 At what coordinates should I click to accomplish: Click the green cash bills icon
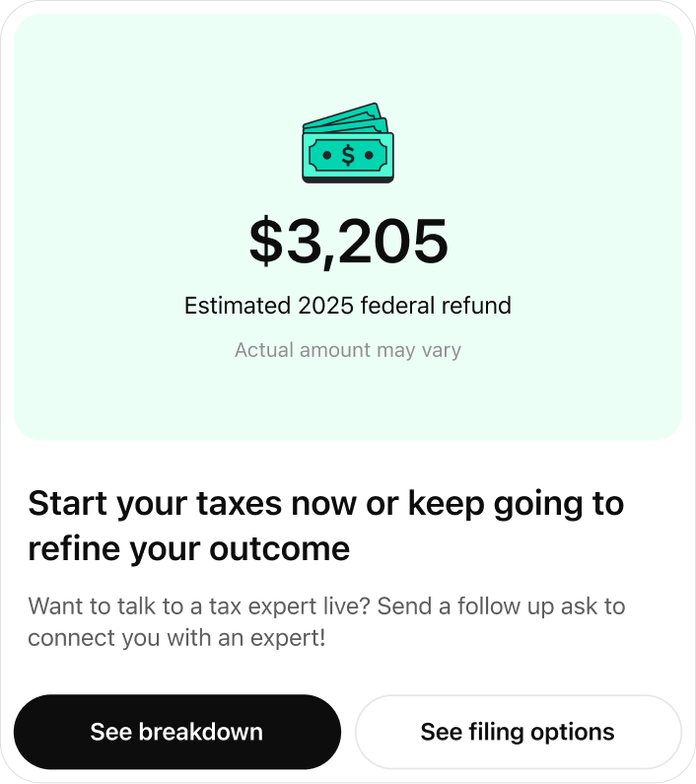pyautogui.click(x=347, y=144)
